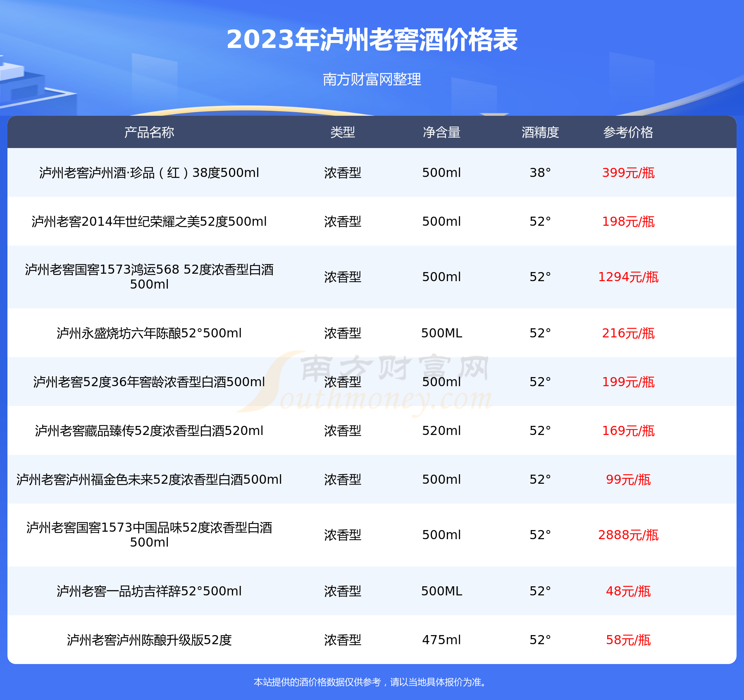Click the 产品名称 column header

point(149,132)
